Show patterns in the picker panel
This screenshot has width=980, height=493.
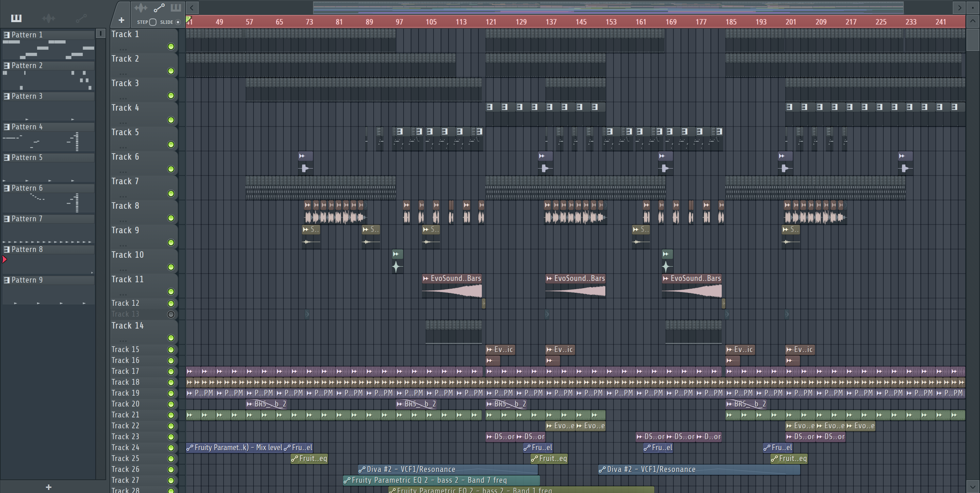click(16, 18)
